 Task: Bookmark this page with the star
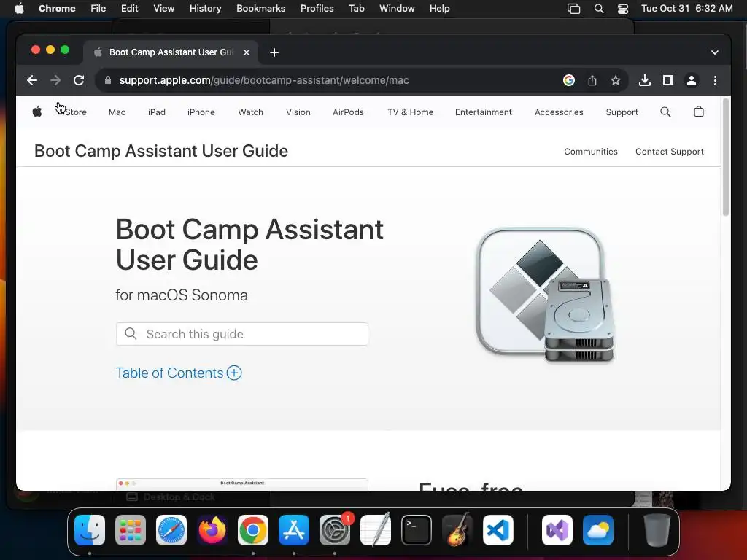coord(616,80)
